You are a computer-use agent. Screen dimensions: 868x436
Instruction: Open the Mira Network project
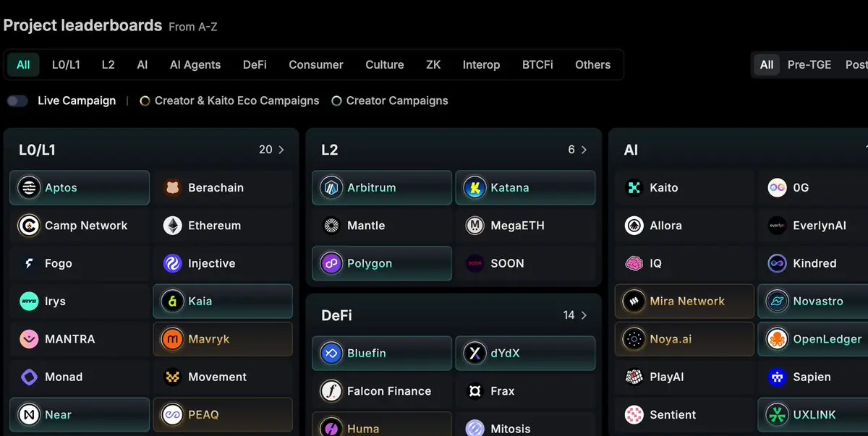click(684, 302)
